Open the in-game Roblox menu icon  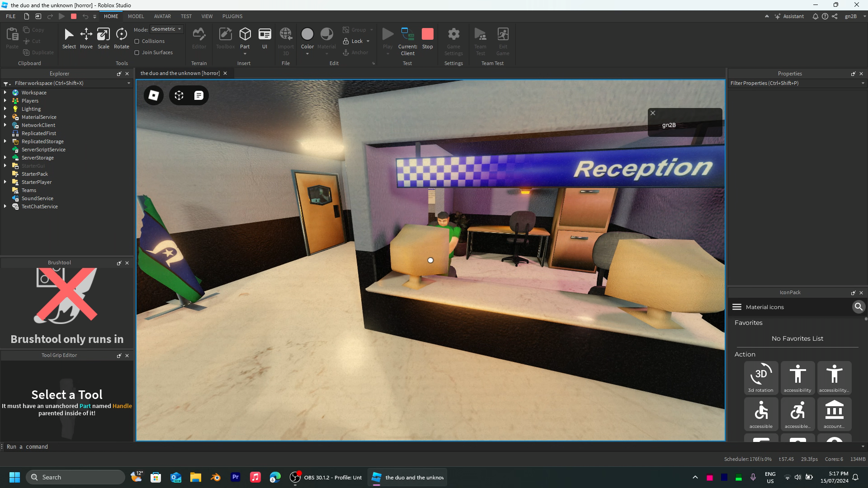[x=154, y=95]
